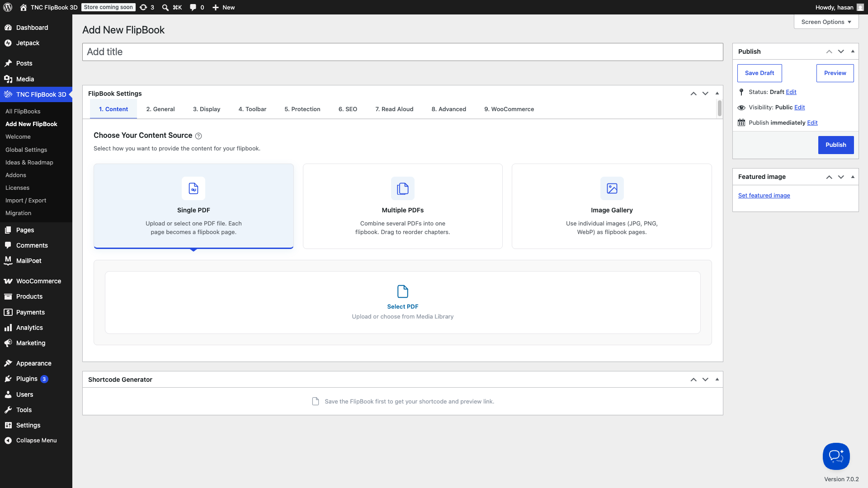Move Featured image panel up
Viewport: 868px width, 488px height.
829,177
